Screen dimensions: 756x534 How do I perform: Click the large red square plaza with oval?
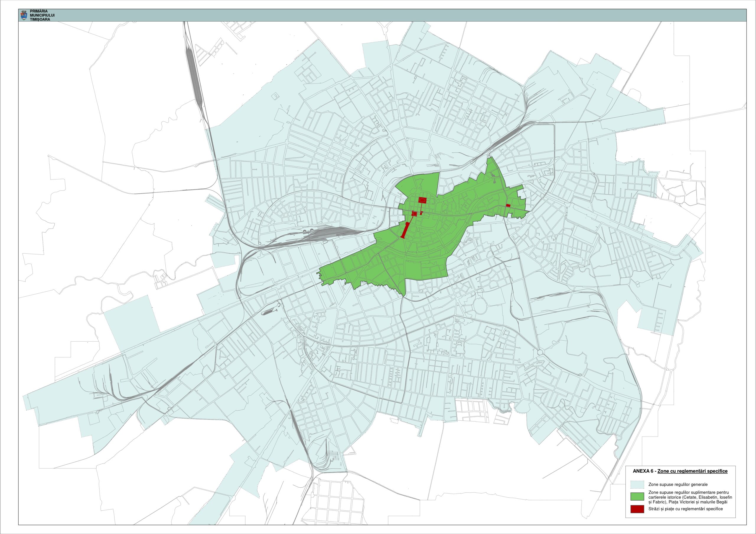[x=423, y=200]
